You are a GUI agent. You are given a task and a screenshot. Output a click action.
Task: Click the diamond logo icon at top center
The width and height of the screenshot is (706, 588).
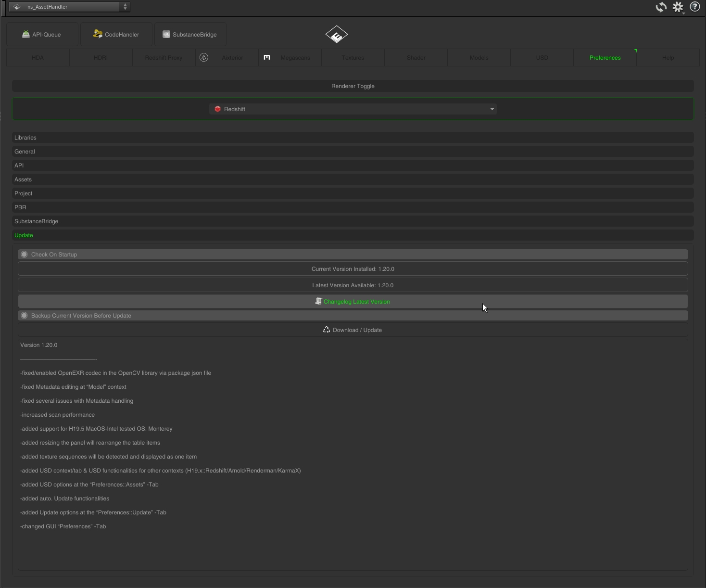click(336, 35)
